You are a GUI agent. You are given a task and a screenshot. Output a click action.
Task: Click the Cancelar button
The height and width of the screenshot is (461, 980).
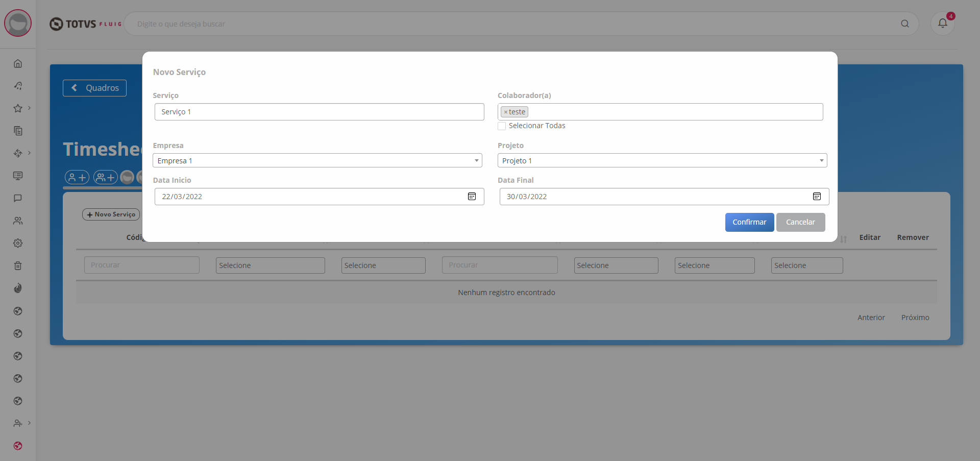800,222
